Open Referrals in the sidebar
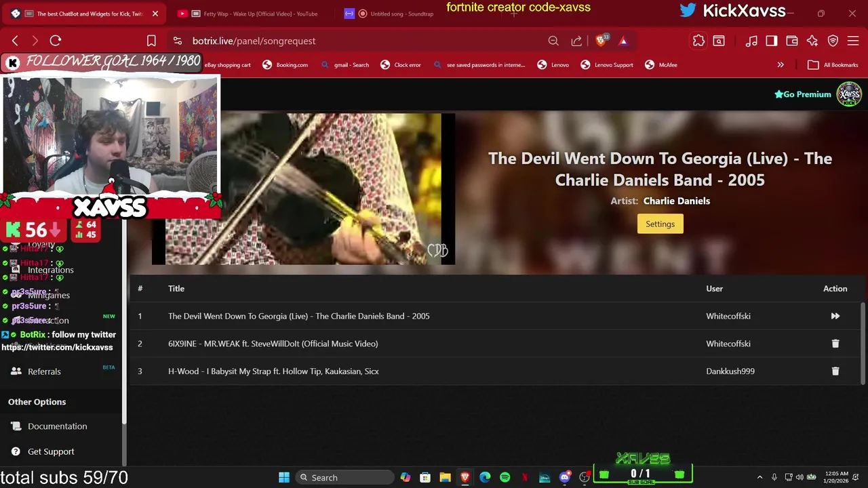Screen dimensions: 868x488 point(44,371)
